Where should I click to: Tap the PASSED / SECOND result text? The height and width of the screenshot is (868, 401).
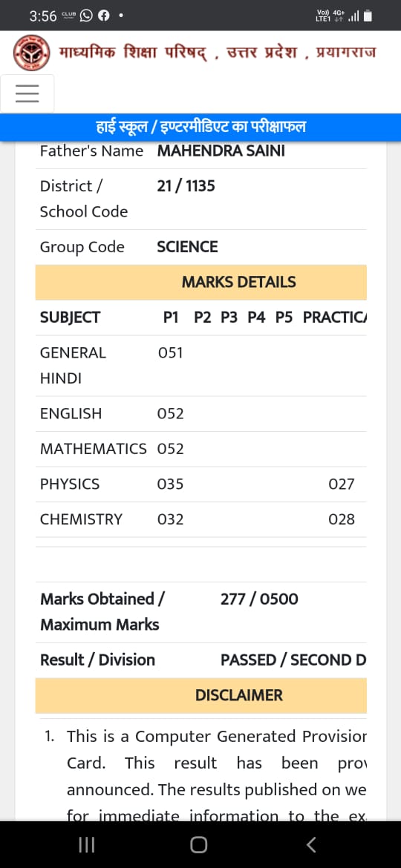click(x=293, y=660)
